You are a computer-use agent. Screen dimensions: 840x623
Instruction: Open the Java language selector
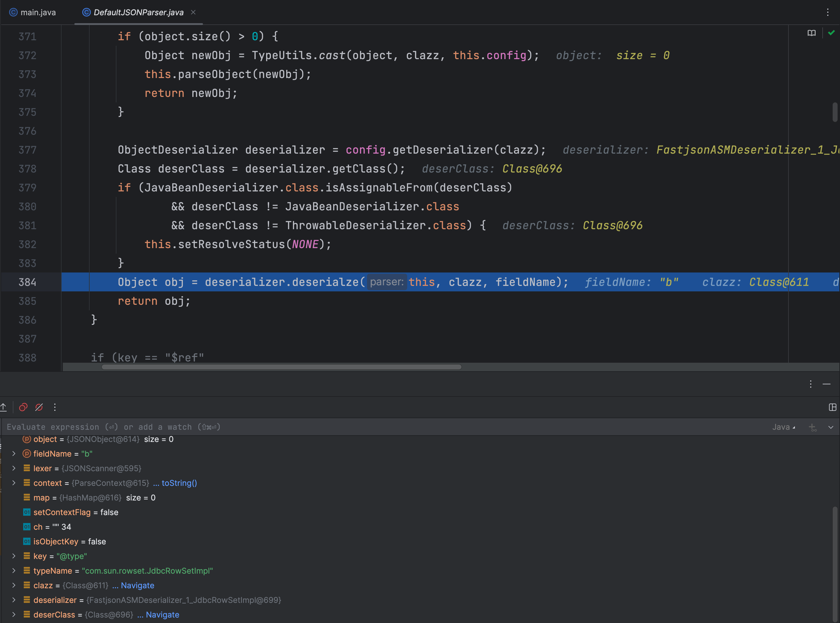[783, 427]
